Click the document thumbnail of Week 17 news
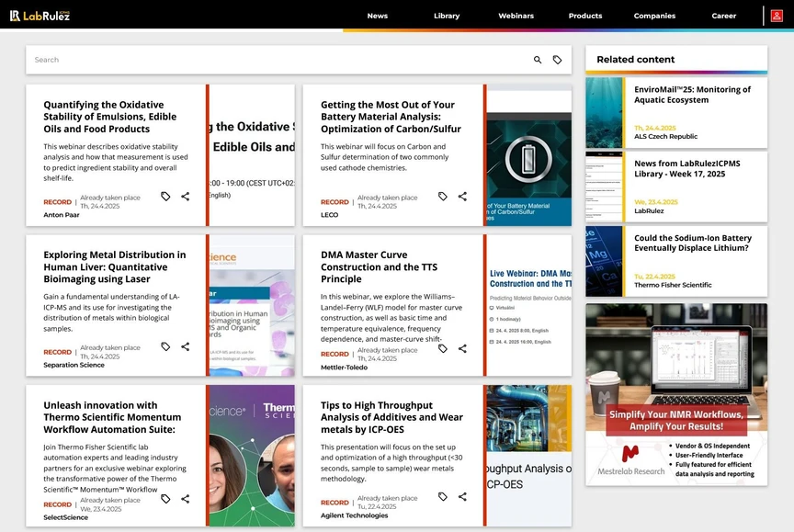Screen dimensions: 794x532 click(604, 187)
